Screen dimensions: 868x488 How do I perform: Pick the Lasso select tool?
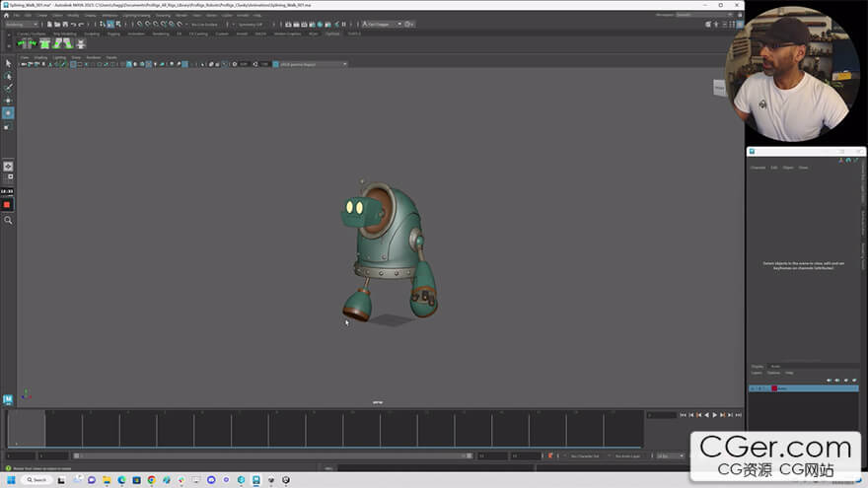(8, 76)
